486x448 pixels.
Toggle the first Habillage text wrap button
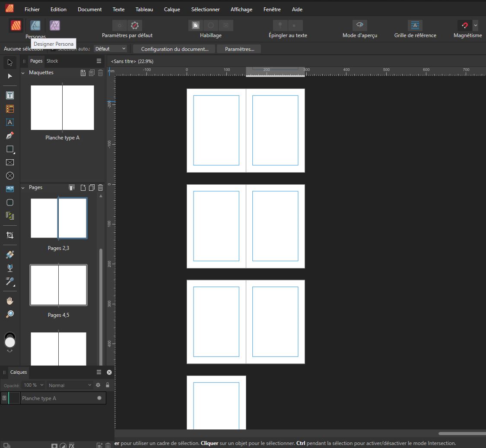196,25
